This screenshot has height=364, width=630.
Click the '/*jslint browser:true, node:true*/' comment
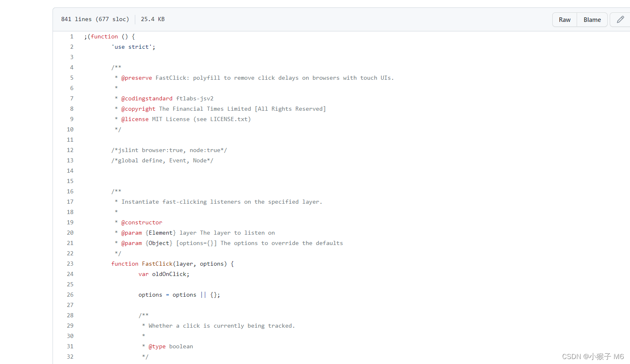point(169,150)
